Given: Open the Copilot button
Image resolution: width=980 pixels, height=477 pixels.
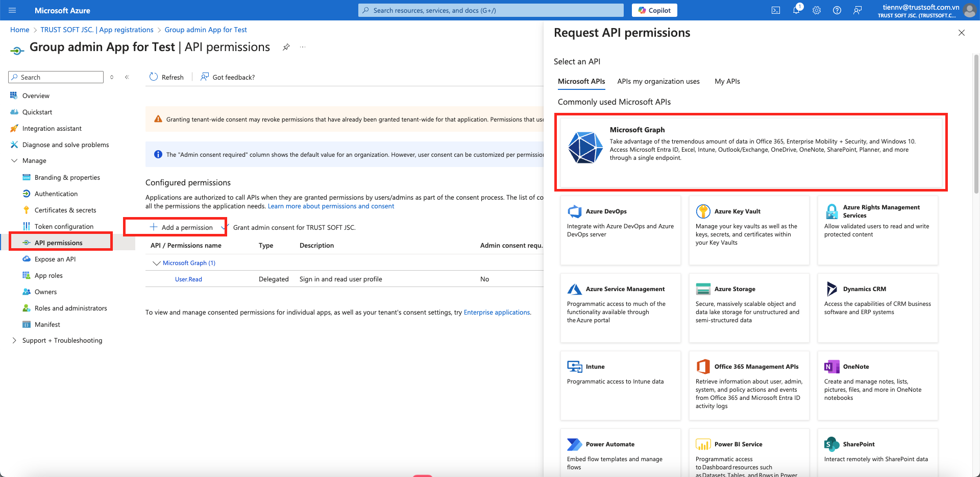Looking at the screenshot, I should (x=654, y=10).
